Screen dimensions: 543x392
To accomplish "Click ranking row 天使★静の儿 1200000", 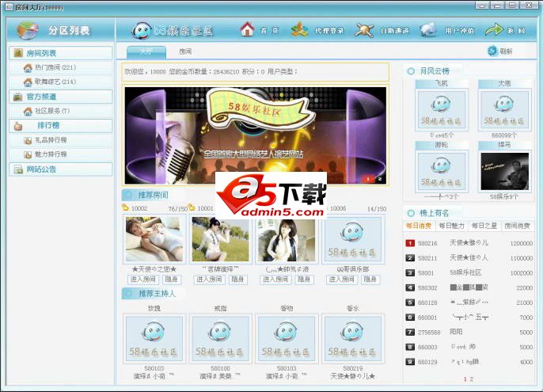I will point(469,243).
